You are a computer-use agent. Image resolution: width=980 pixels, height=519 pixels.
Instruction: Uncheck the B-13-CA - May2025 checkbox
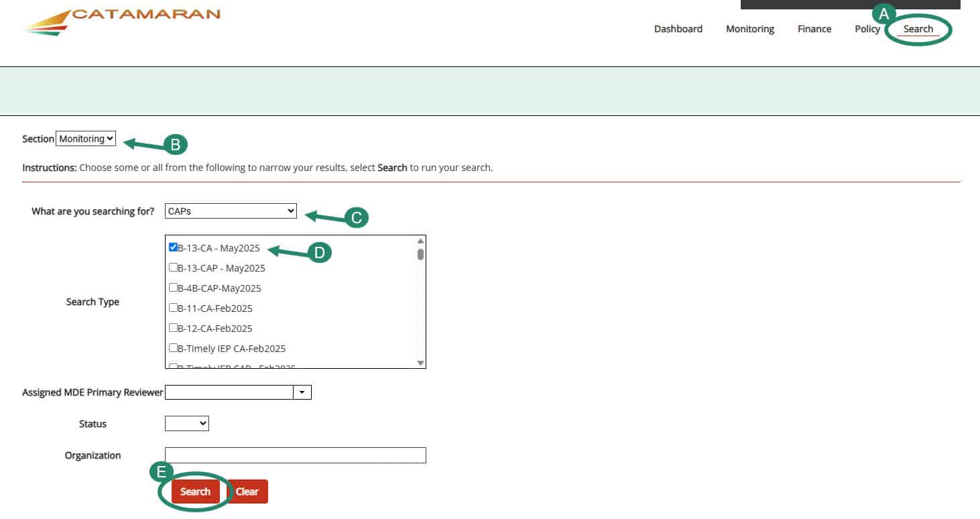tap(174, 247)
